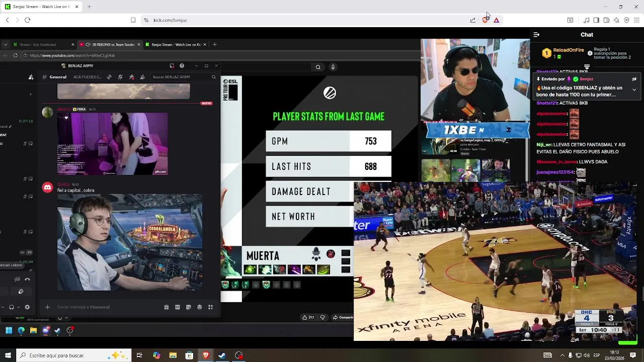This screenshot has height=362, width=644.
Task: Click Niji_wr username in chat
Action: (544, 145)
